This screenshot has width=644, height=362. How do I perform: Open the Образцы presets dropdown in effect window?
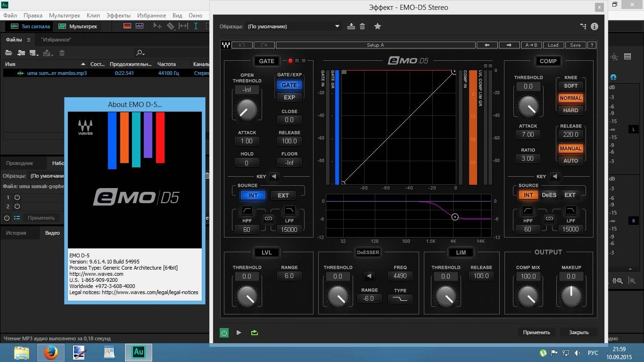[x=293, y=26]
